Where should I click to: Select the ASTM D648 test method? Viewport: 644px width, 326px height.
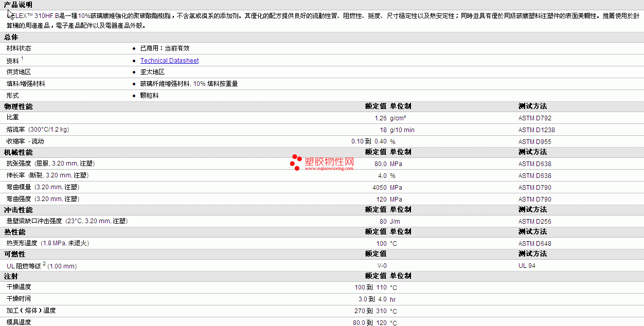pos(535,244)
